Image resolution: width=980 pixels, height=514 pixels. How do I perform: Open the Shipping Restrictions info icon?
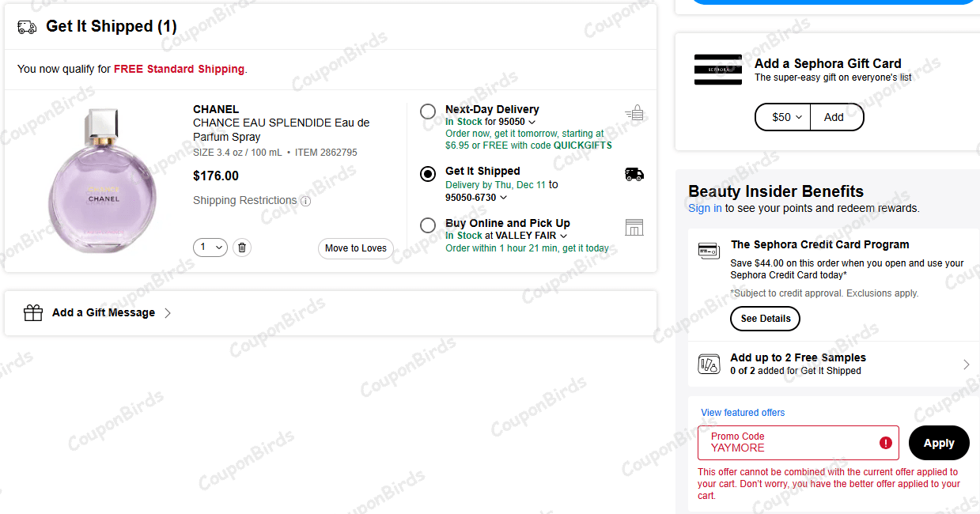click(306, 201)
